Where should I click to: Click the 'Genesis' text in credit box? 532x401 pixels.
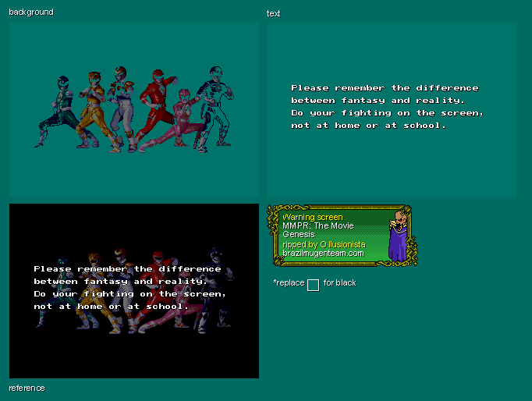tap(299, 234)
